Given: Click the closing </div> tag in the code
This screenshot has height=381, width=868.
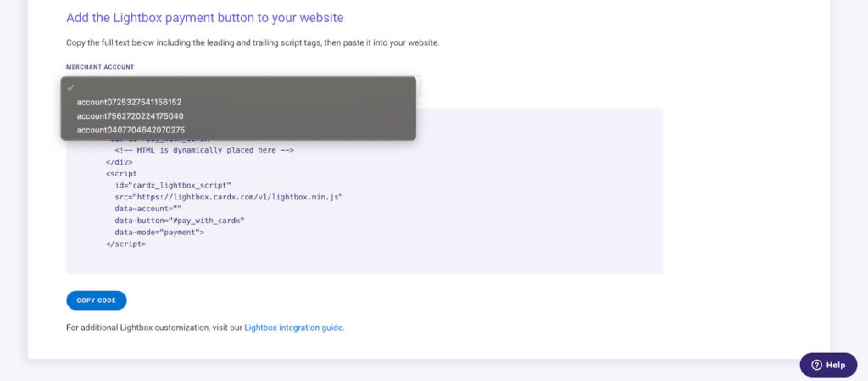Looking at the screenshot, I should 119,161.
